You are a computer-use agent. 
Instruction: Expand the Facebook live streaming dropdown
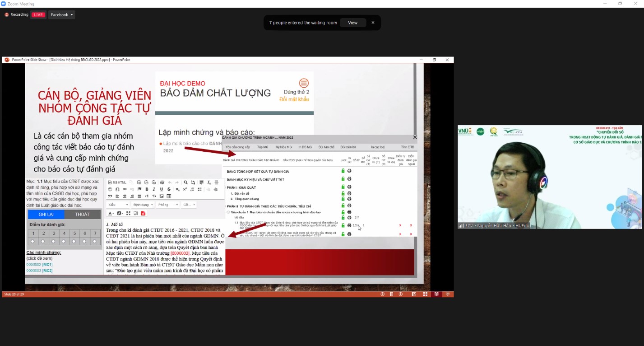[62, 15]
